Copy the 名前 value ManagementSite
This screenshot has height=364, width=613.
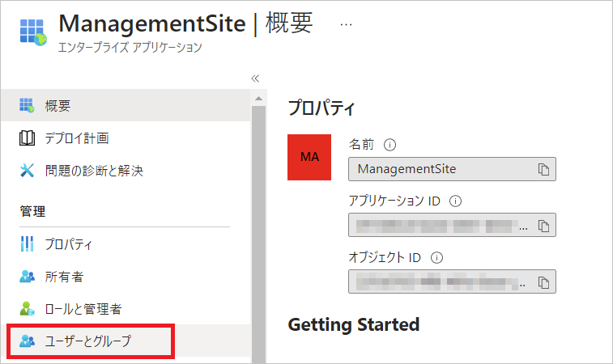pyautogui.click(x=543, y=169)
